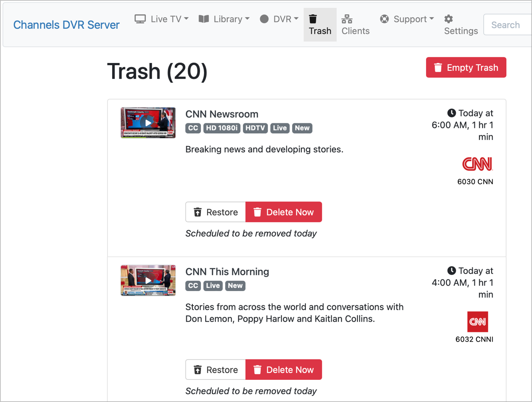Open the DVR dropdown menu

point(286,19)
